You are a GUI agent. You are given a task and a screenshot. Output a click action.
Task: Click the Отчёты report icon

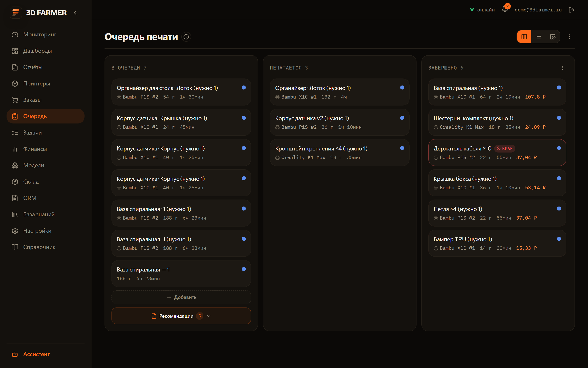click(x=15, y=67)
